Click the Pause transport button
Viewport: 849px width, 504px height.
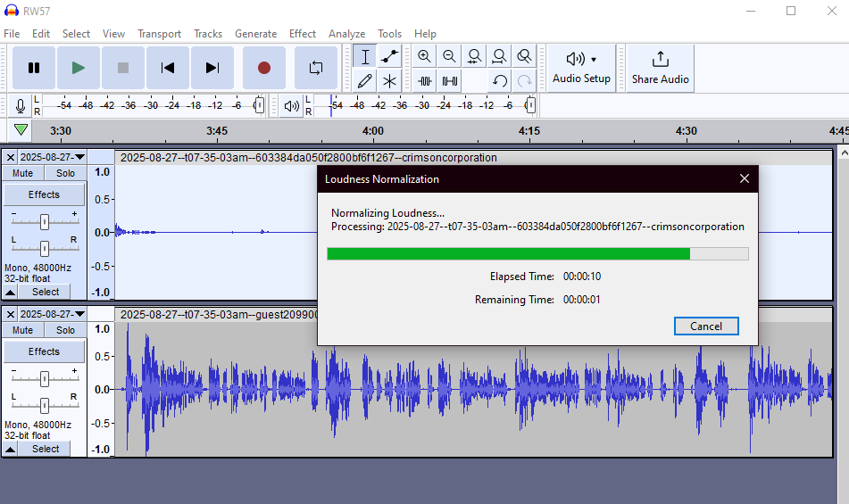point(34,68)
